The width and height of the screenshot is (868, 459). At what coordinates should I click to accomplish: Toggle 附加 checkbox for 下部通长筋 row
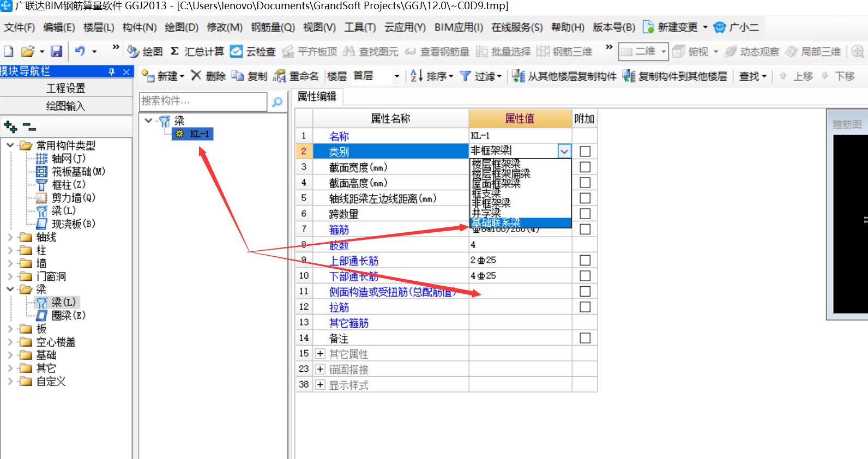click(x=585, y=276)
